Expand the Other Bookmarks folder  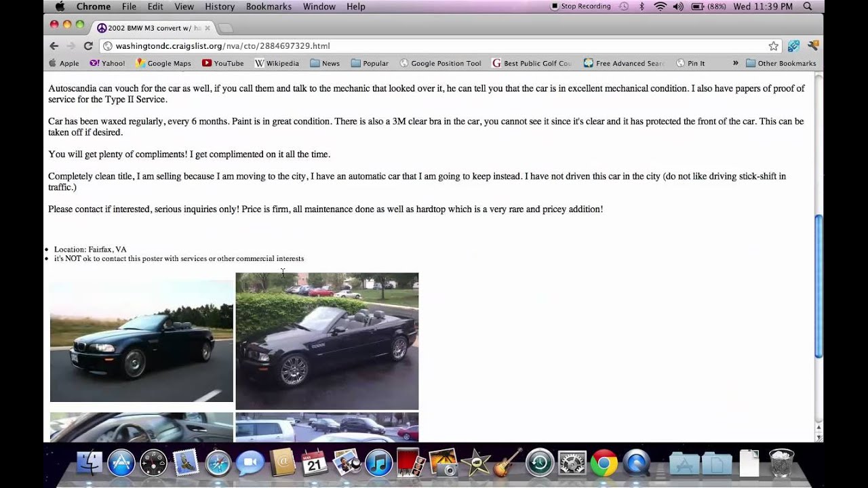click(x=781, y=63)
